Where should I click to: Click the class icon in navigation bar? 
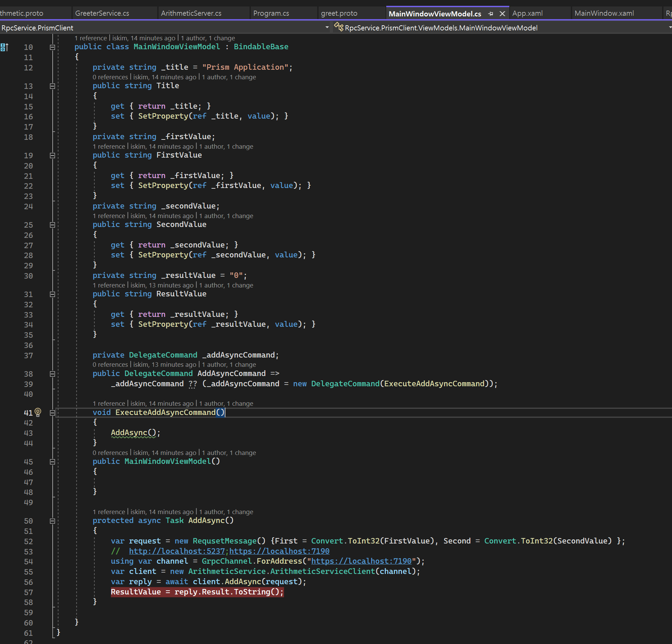pos(338,27)
